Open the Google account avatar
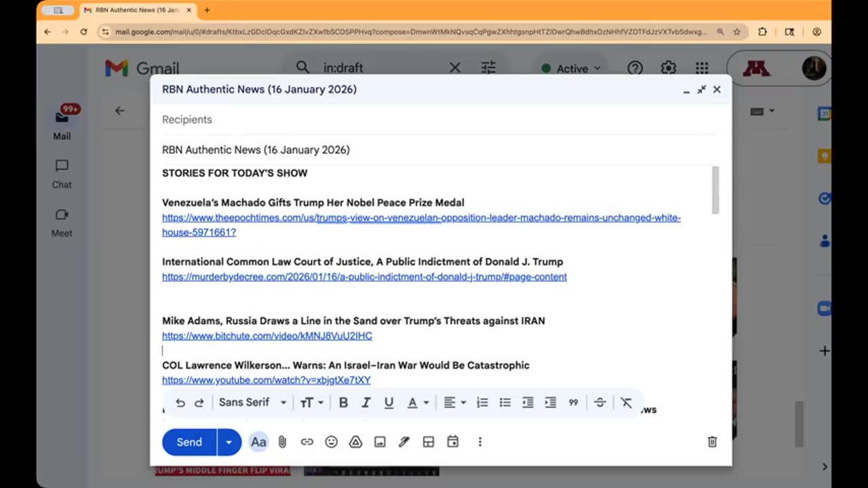Image resolution: width=868 pixels, height=488 pixels. [x=813, y=68]
